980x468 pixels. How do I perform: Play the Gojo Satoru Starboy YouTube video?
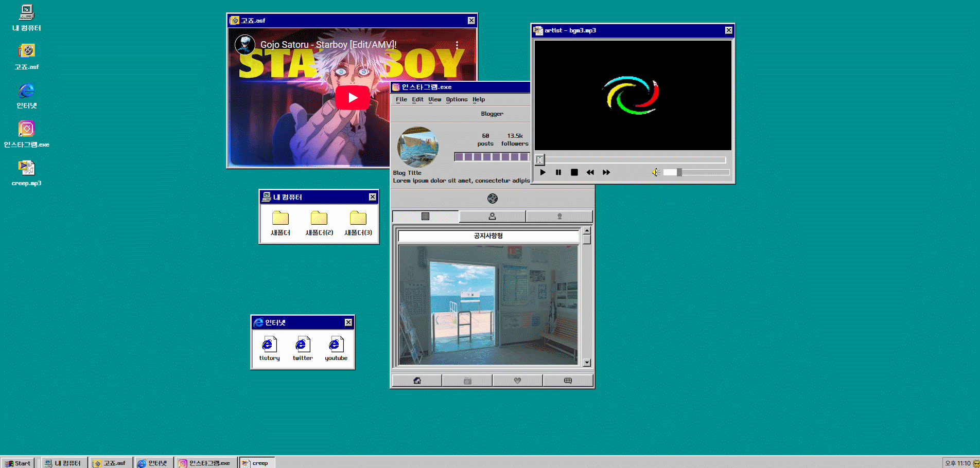353,98
